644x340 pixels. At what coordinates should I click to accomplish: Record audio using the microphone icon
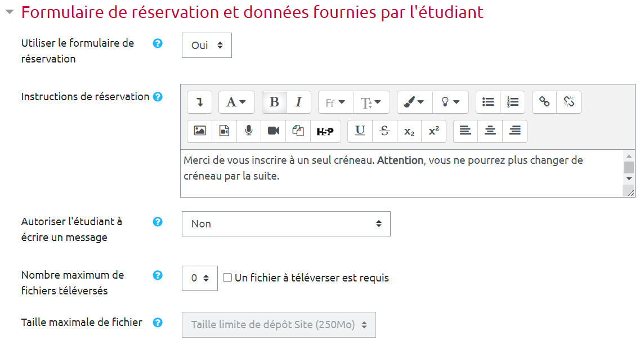249,131
